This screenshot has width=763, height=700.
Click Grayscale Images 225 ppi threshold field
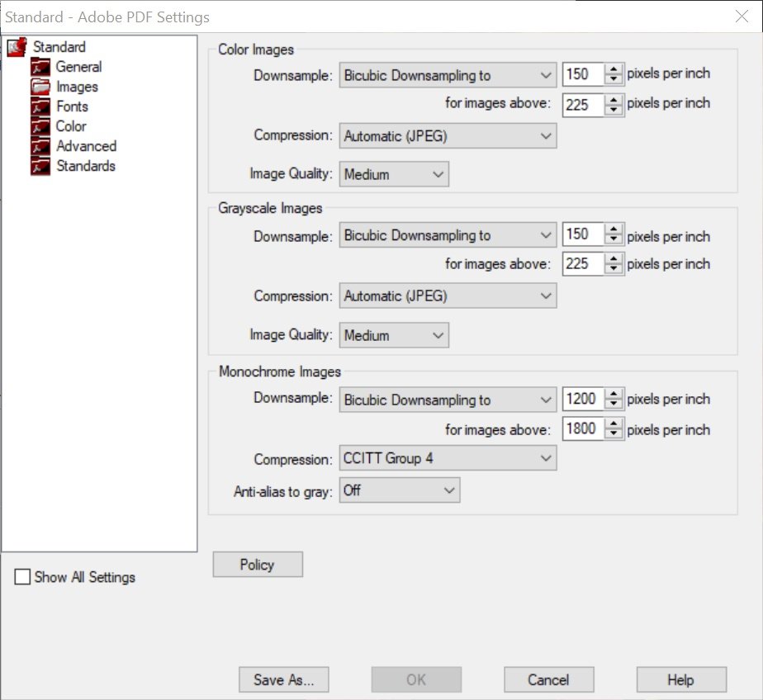tap(583, 264)
